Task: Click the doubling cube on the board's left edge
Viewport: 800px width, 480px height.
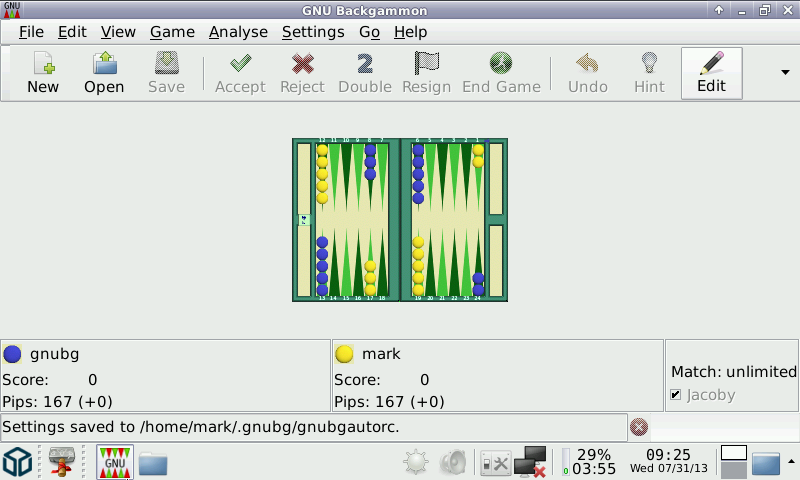Action: tap(304, 220)
